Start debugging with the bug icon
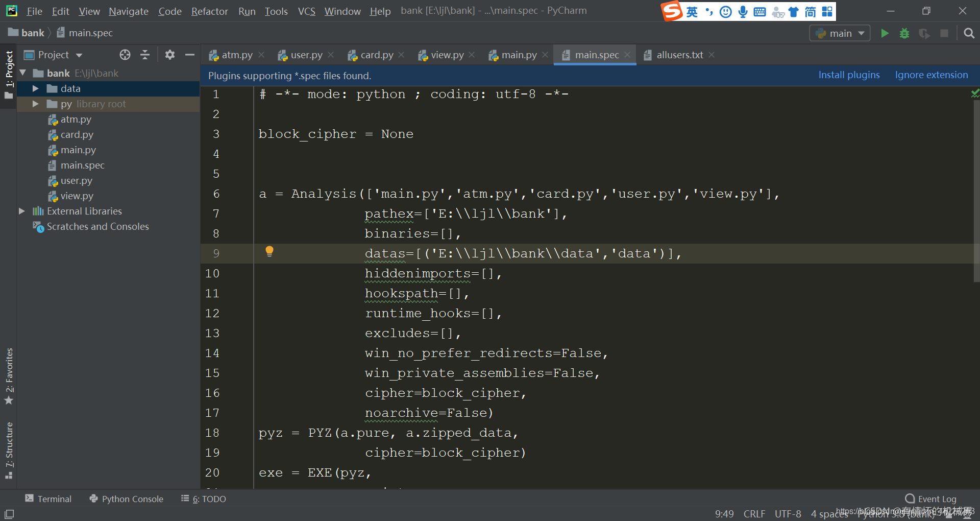 (904, 33)
